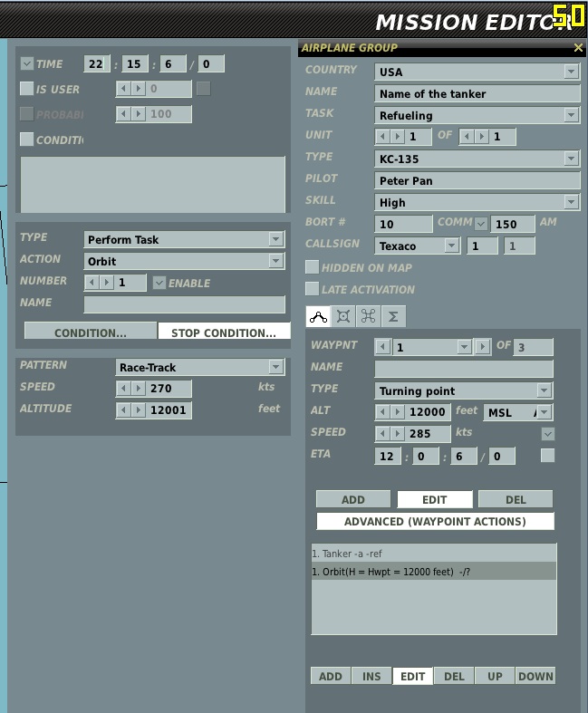Select the 'Tanker -a -ref' action row
This screenshot has height=713, width=588.
434,554
